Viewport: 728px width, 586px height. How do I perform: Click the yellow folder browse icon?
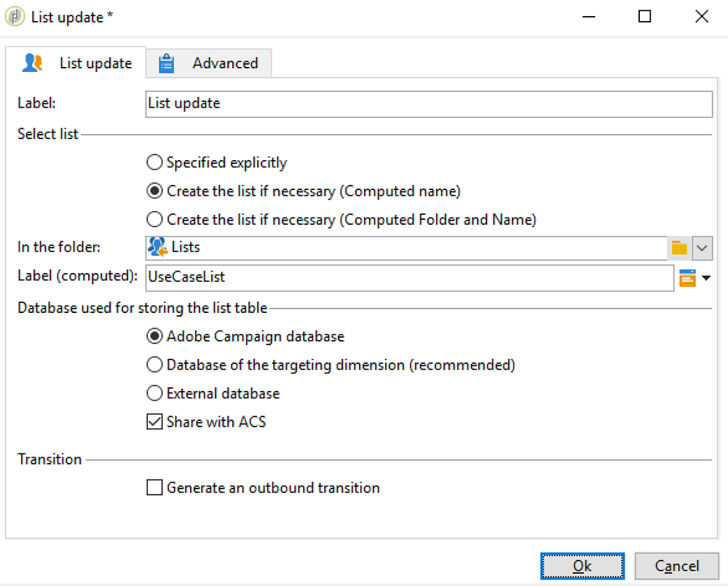pyautogui.click(x=679, y=248)
